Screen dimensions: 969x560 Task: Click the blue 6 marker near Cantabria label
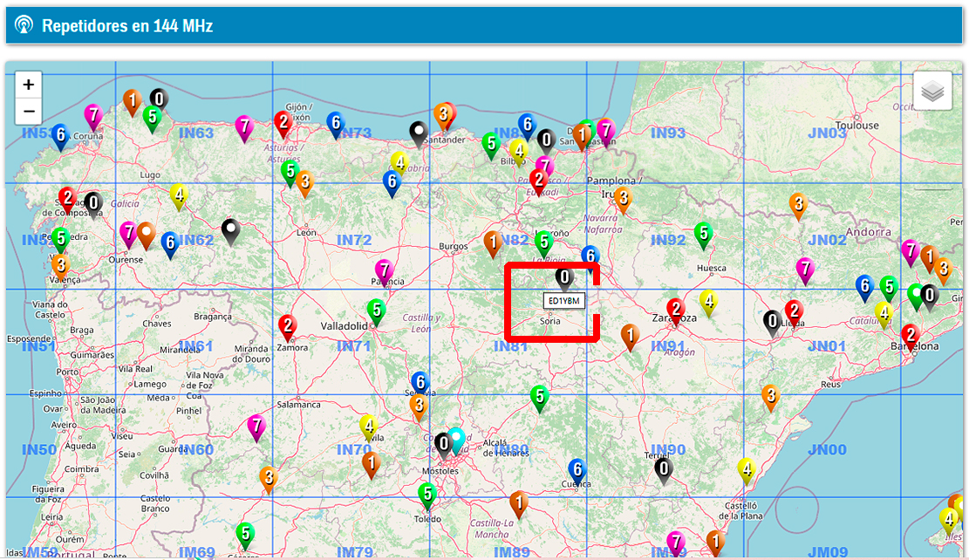pos(392,184)
